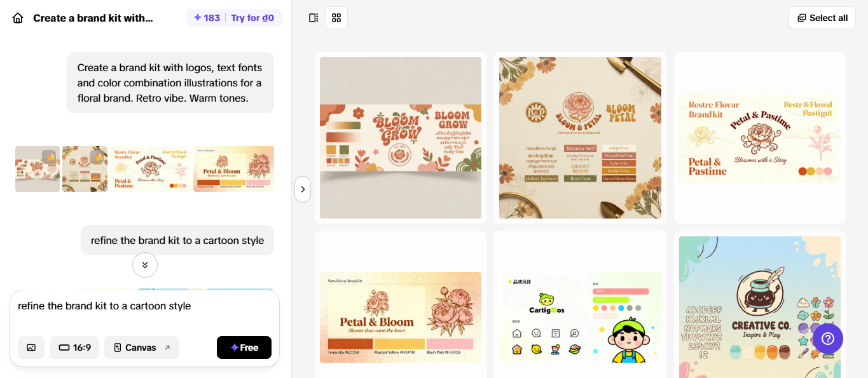Open the help question mark button
Screen dimensions: 868x378
tap(828, 339)
